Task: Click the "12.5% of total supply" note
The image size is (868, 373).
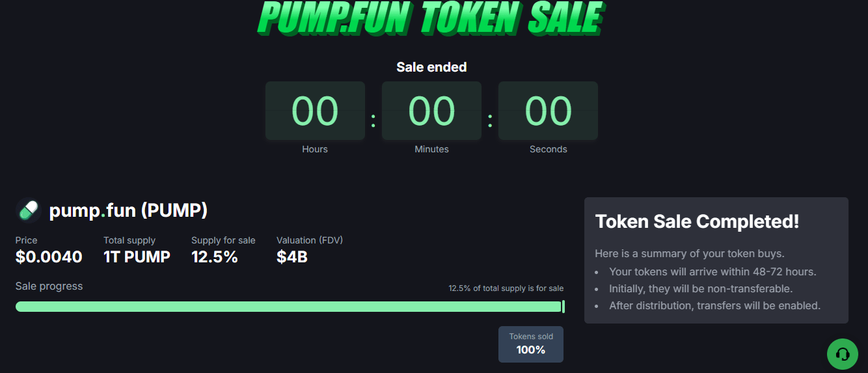Action: [506, 288]
